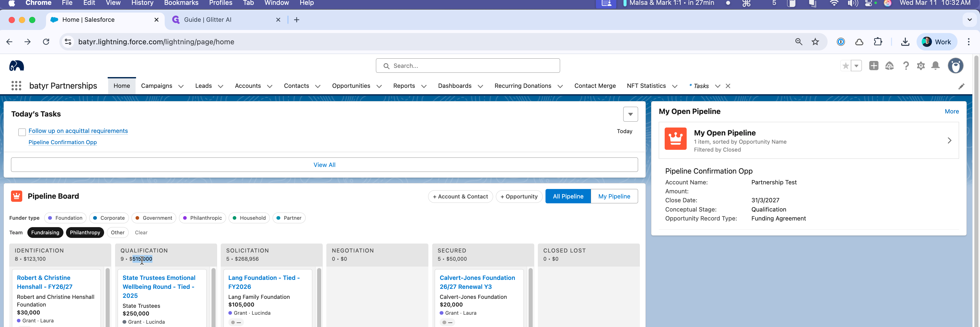The image size is (980, 327).
Task: Toggle the Other team filter
Action: [118, 233]
